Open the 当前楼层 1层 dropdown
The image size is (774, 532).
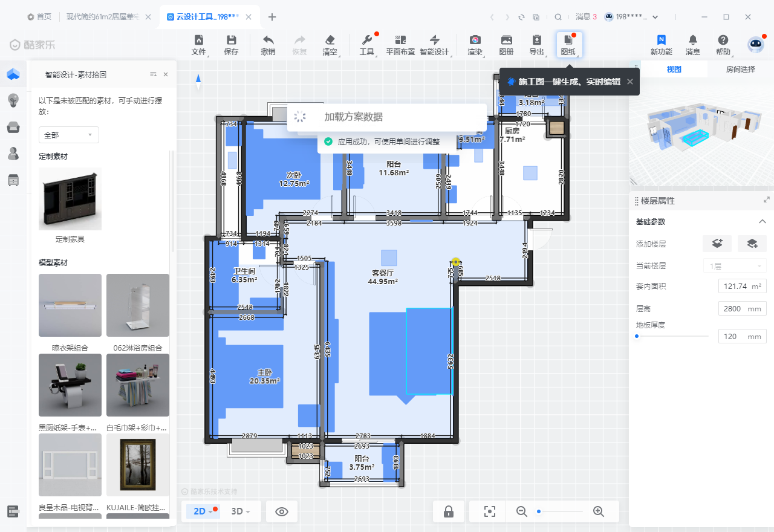pos(735,265)
